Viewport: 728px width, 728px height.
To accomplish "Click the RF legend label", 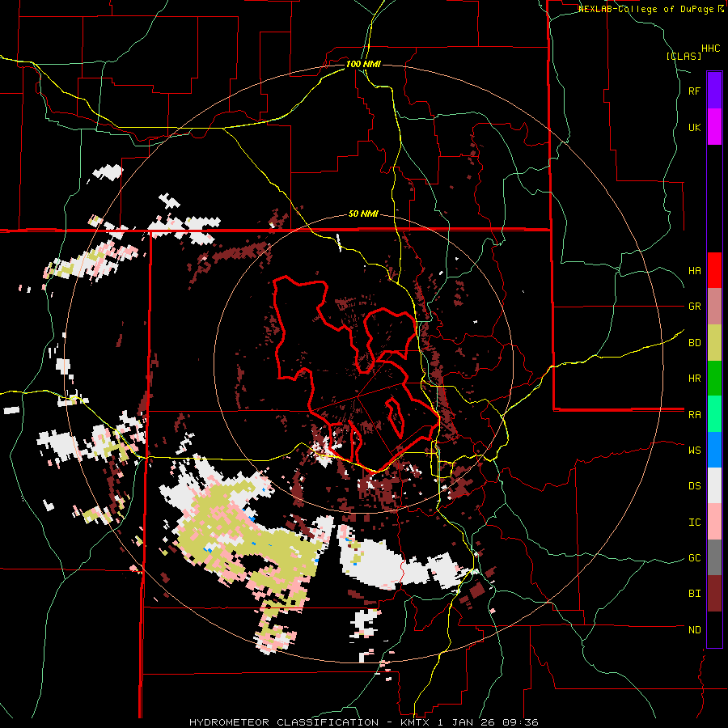I will coord(694,91).
